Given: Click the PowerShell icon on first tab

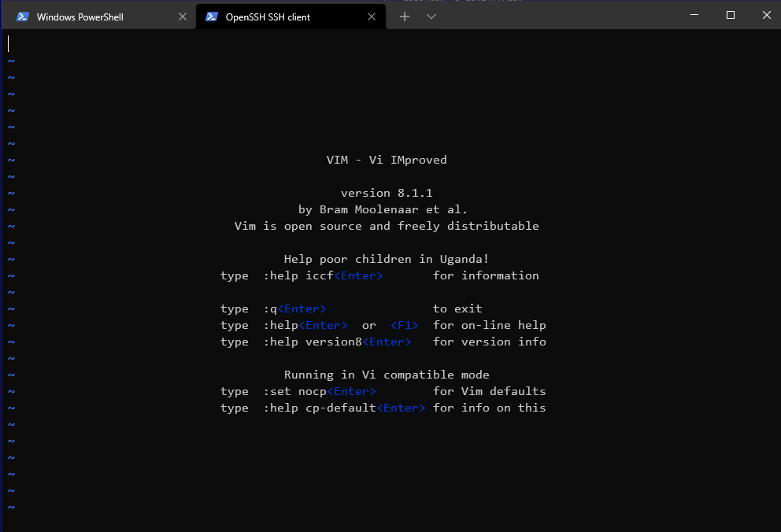Looking at the screenshot, I should click(x=22, y=17).
